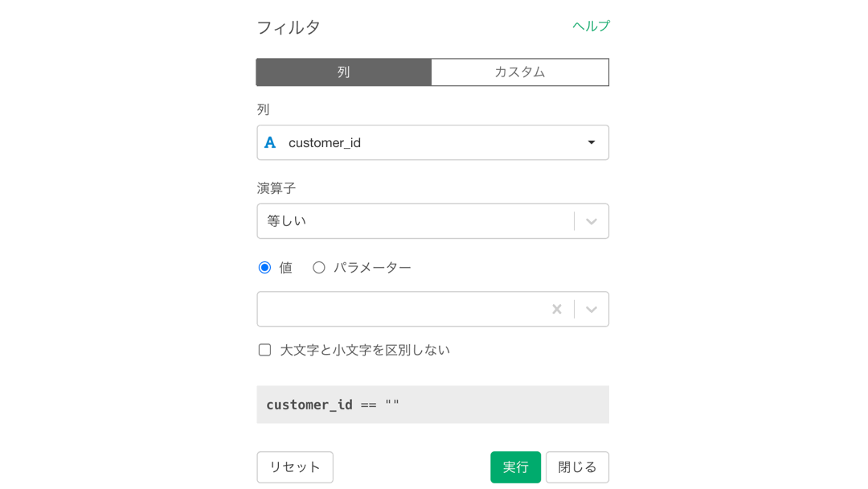Expand the 演算子 dropdown chevron
This screenshot has width=868, height=489.
(592, 221)
